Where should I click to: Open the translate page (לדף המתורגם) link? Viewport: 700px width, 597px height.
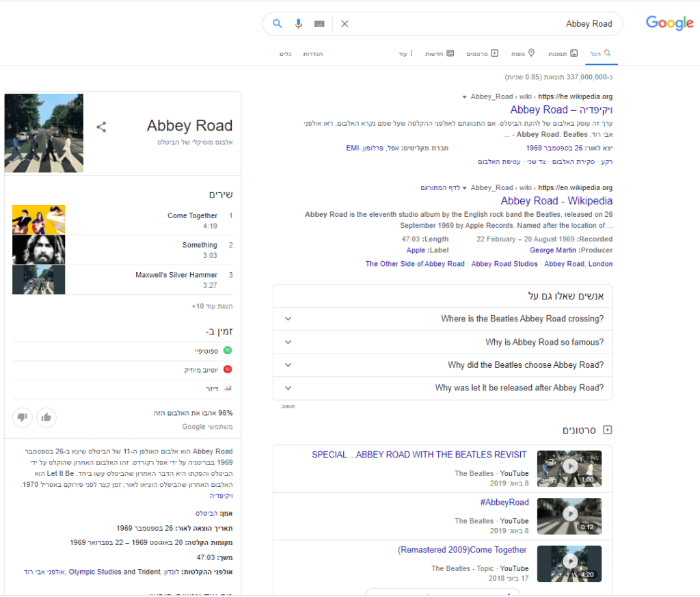coord(440,188)
